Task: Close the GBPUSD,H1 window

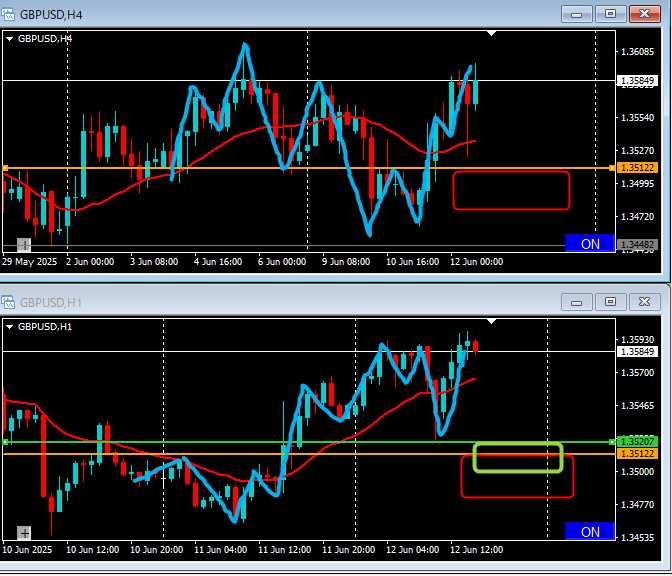Action: coord(645,302)
